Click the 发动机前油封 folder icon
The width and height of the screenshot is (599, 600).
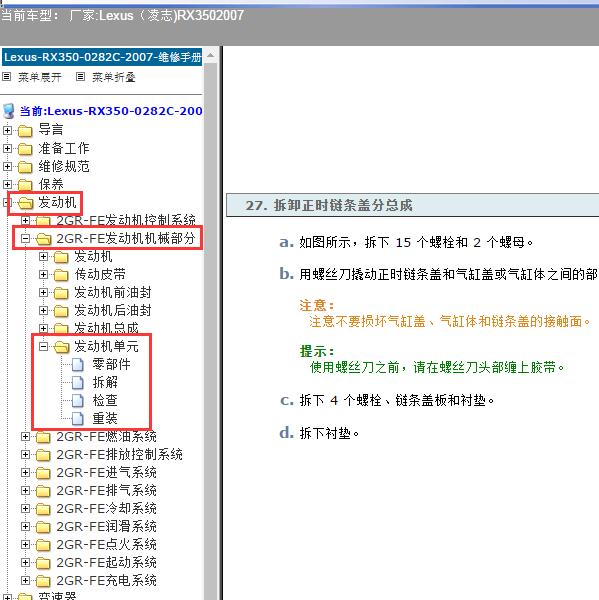61,293
